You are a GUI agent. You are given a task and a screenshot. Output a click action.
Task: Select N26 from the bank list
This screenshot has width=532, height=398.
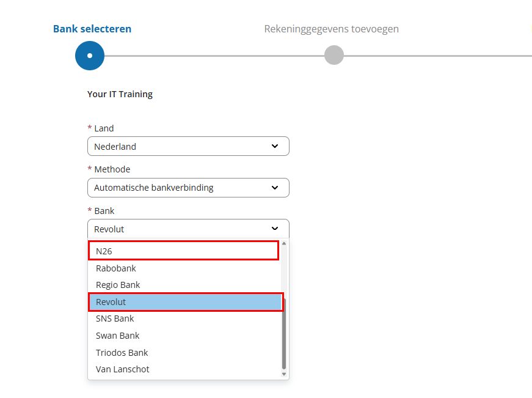184,251
